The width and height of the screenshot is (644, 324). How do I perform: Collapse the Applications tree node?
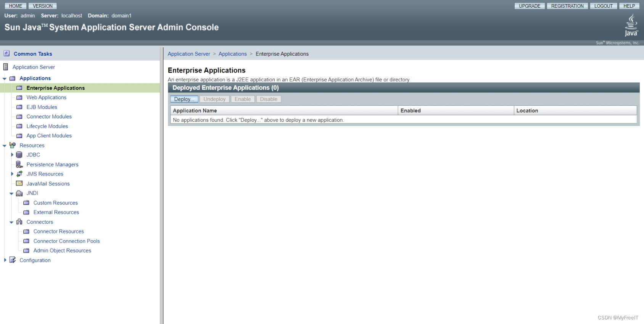tap(5, 79)
